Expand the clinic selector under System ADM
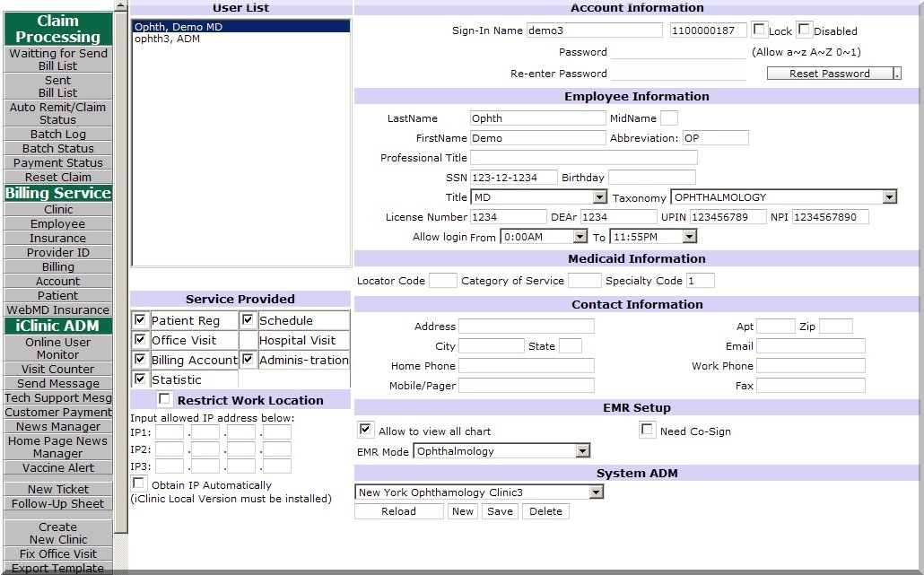 point(596,492)
